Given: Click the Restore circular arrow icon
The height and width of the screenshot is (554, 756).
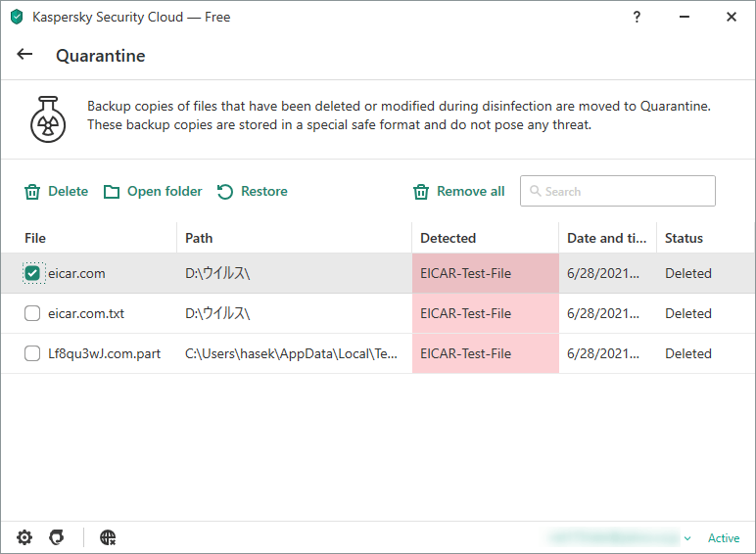Looking at the screenshot, I should (x=224, y=192).
